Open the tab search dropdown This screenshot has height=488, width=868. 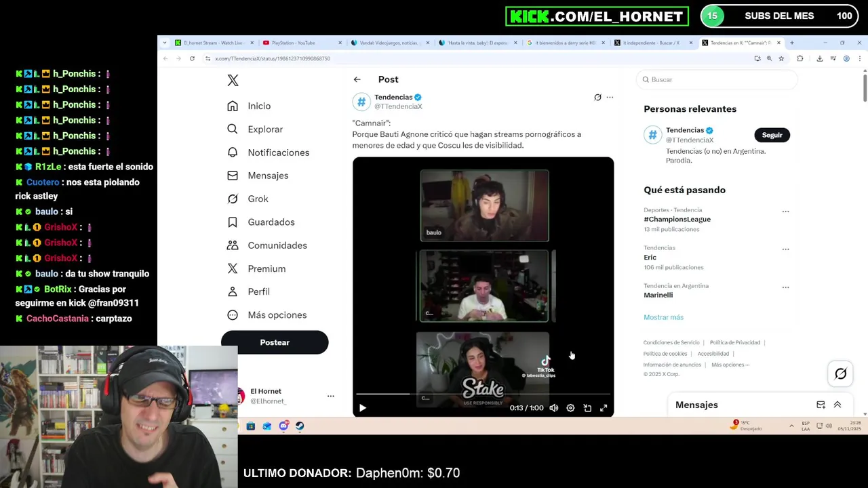point(164,43)
